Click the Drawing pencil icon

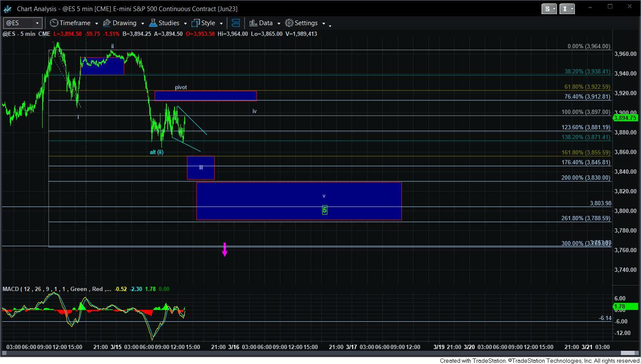click(107, 23)
